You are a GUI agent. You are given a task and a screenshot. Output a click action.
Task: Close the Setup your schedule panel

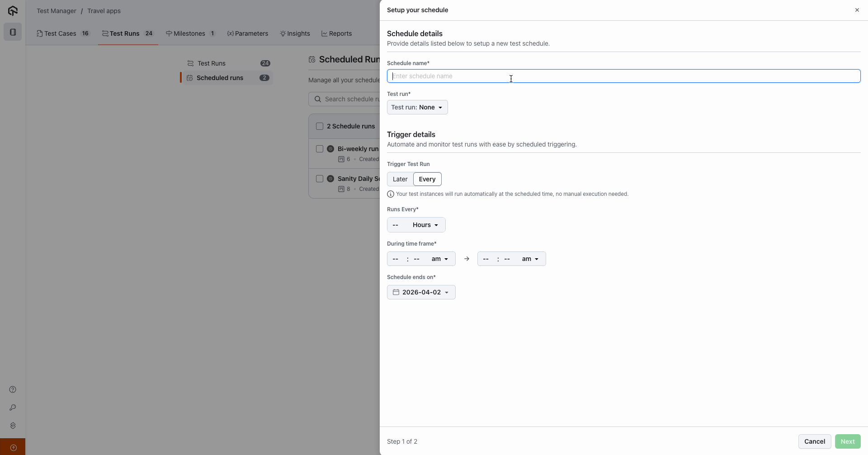pos(857,10)
